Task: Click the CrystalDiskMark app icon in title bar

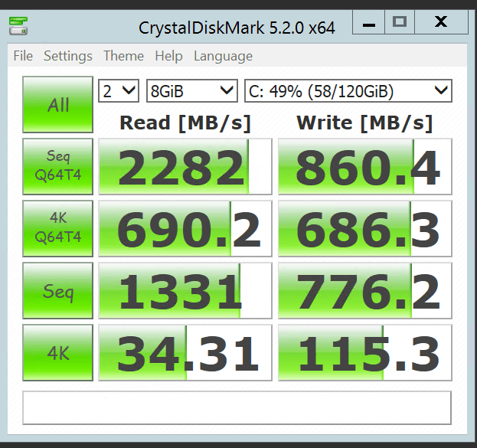Action: pos(18,26)
